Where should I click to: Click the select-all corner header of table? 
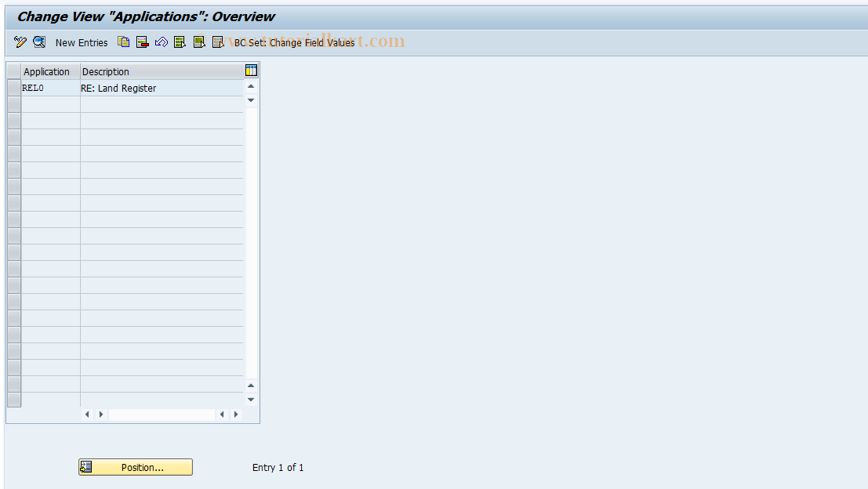point(14,71)
